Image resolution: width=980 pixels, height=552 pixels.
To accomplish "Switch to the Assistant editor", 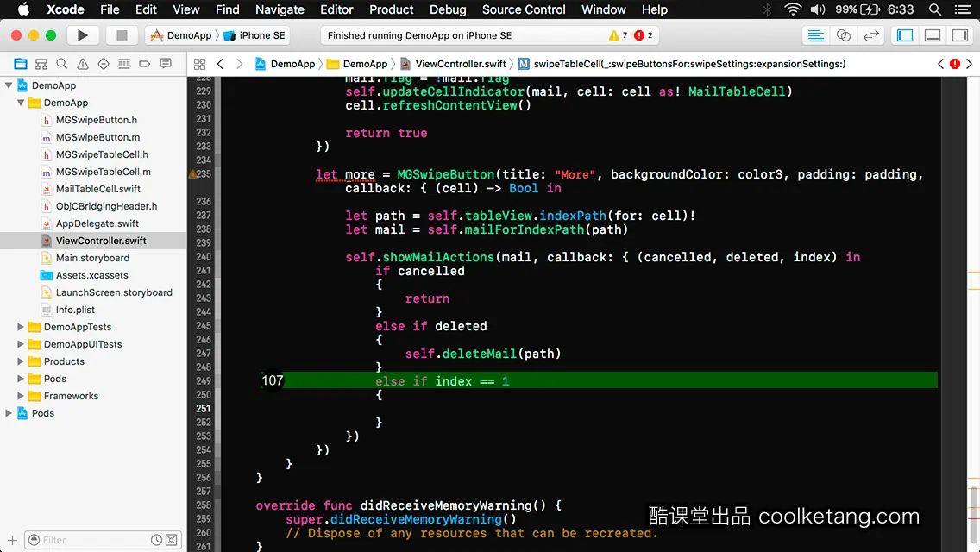I will click(x=843, y=35).
